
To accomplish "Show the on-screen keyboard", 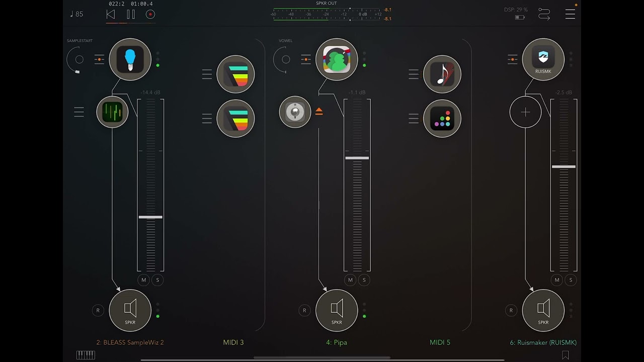I will coord(86,355).
